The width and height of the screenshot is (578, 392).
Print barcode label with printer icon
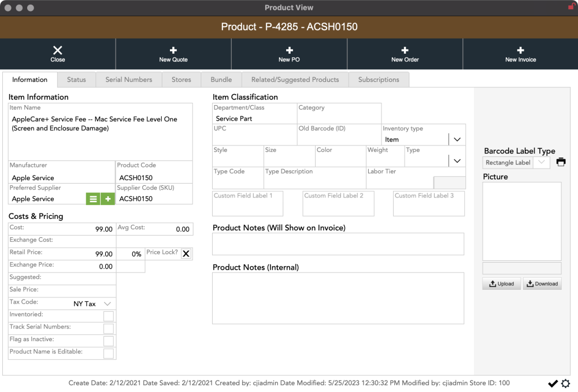[x=561, y=162]
